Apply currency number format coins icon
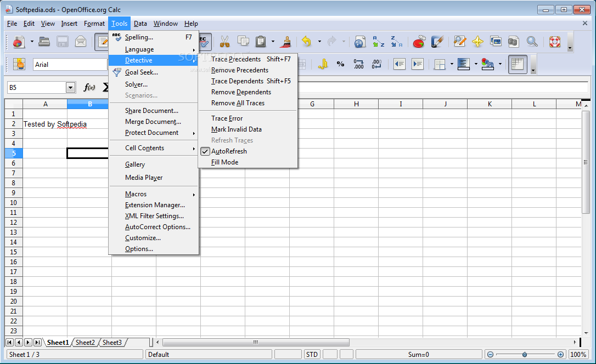Viewport: 596px width, 364px height. click(x=323, y=64)
